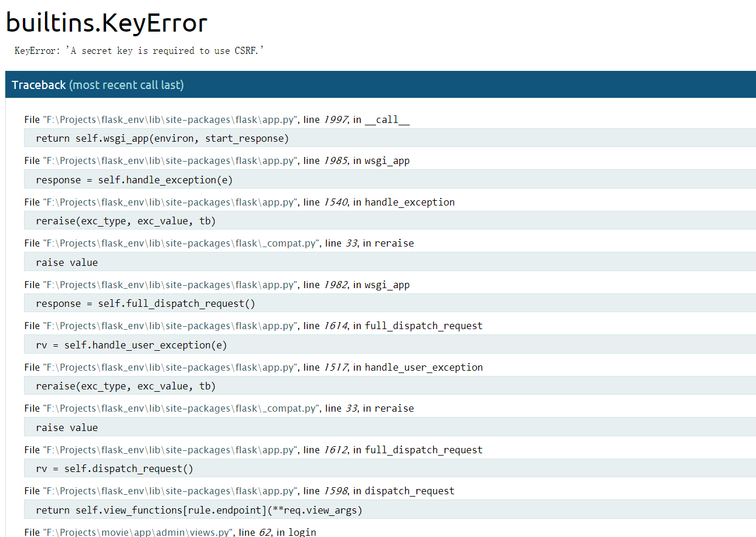
Task: Select the builtins.KeyError page title
Action: tap(105, 23)
